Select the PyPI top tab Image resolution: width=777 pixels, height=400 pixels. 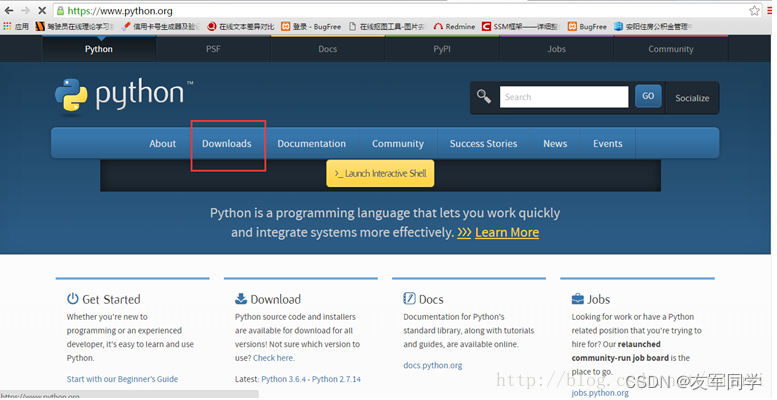pyautogui.click(x=442, y=49)
